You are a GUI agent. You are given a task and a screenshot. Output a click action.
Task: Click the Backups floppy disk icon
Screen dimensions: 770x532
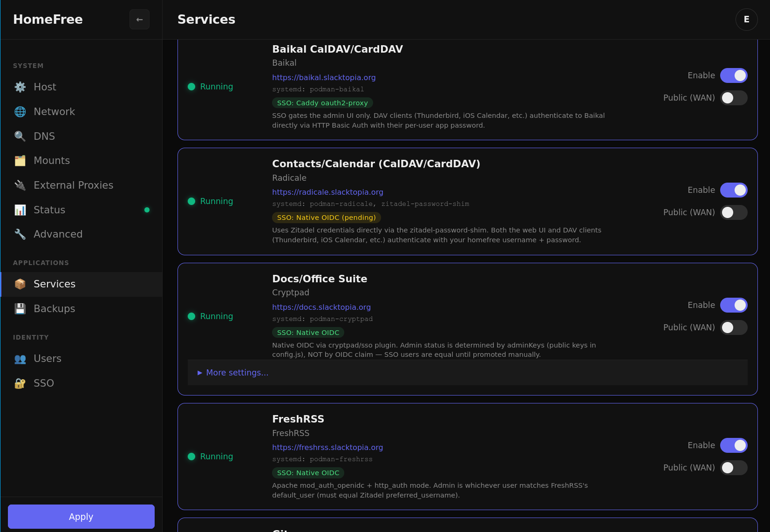[x=20, y=309]
